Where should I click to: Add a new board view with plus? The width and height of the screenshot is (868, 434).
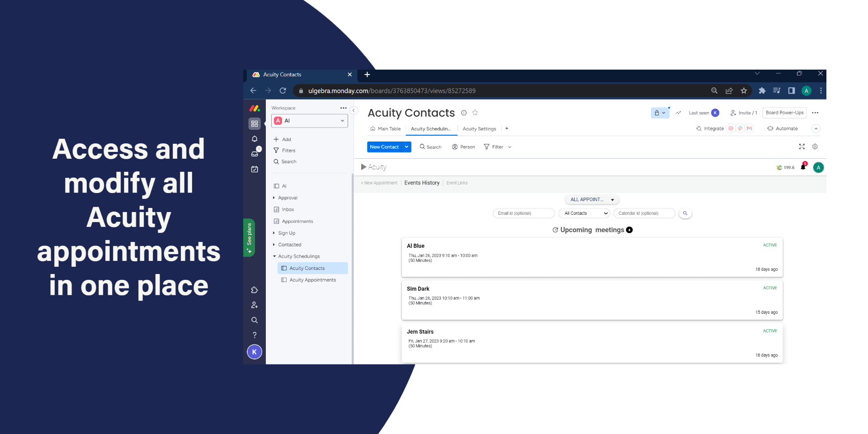[x=507, y=128]
